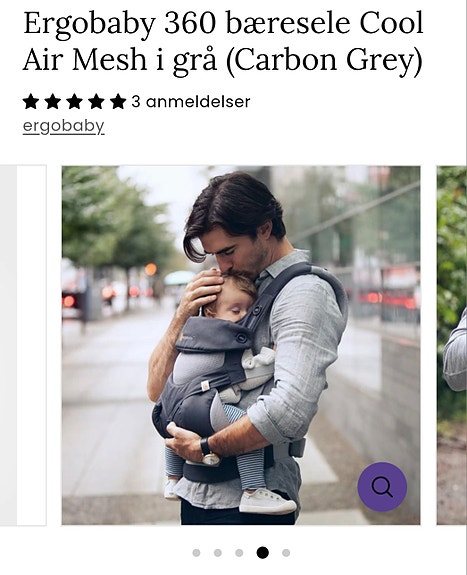Click the Ergobaby 360 bæresele product title
Image resolution: width=467 pixels, height=575 pixels.
223,41
